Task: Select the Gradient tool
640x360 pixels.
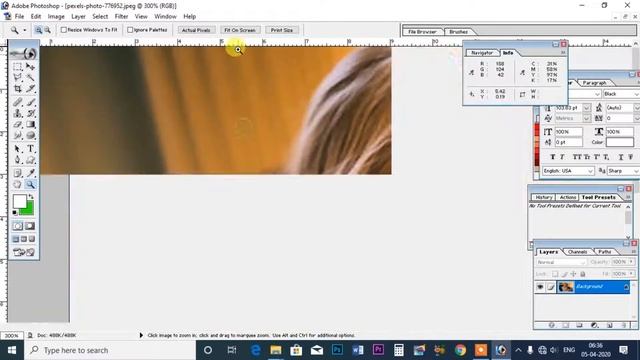Action: point(30,124)
